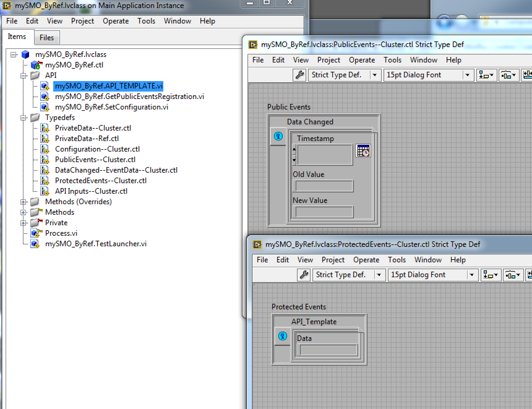Image resolution: width=532 pixels, height=409 pixels.
Task: Select mySMO_ByRef.API_TEMPLATE.vi in the tree
Action: pos(109,86)
